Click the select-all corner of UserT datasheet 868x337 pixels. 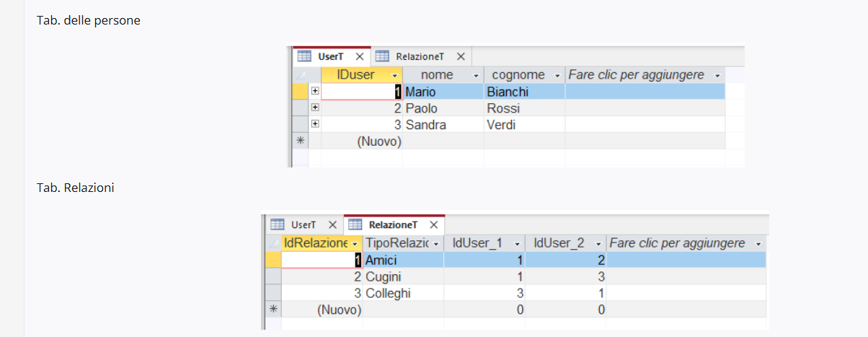click(x=300, y=75)
